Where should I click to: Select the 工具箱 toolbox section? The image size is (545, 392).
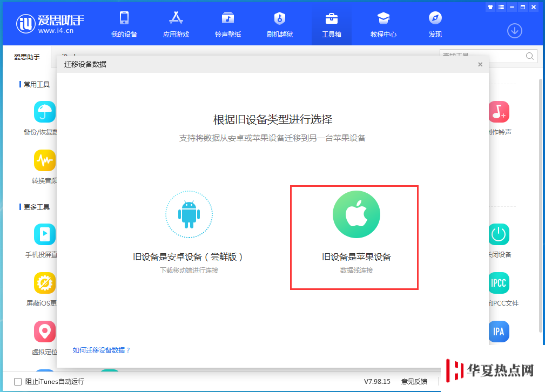331,24
